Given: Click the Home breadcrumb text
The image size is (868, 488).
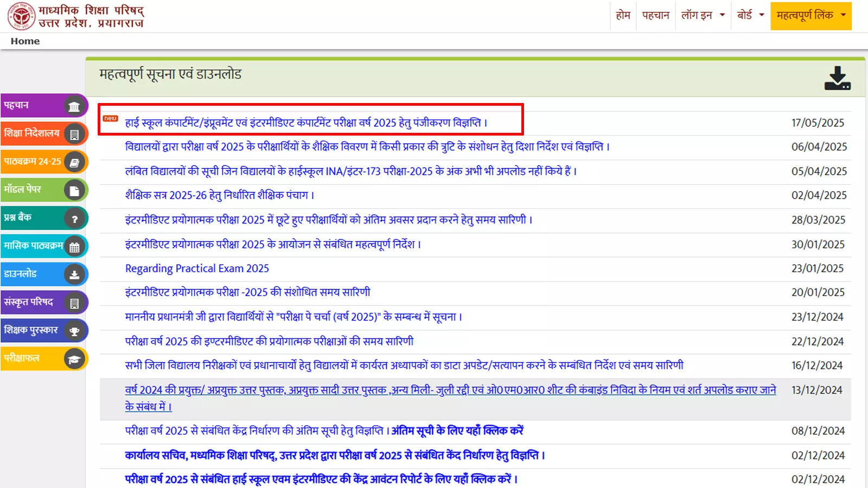Looking at the screenshot, I should [25, 41].
